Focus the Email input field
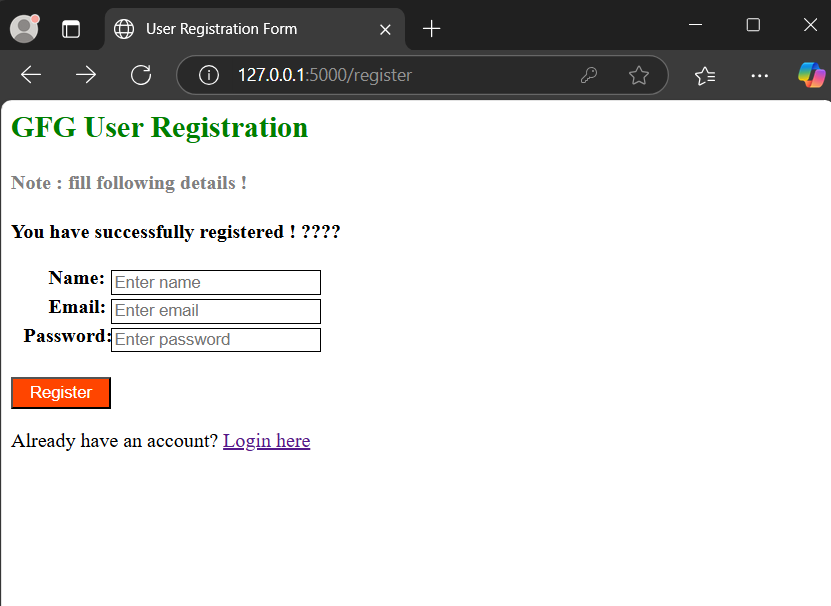Screen dimensions: 831x606 click(216, 311)
